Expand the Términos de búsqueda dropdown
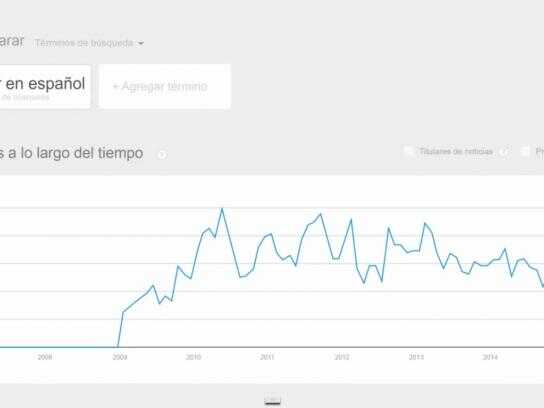This screenshot has width=544, height=408. 89,43
